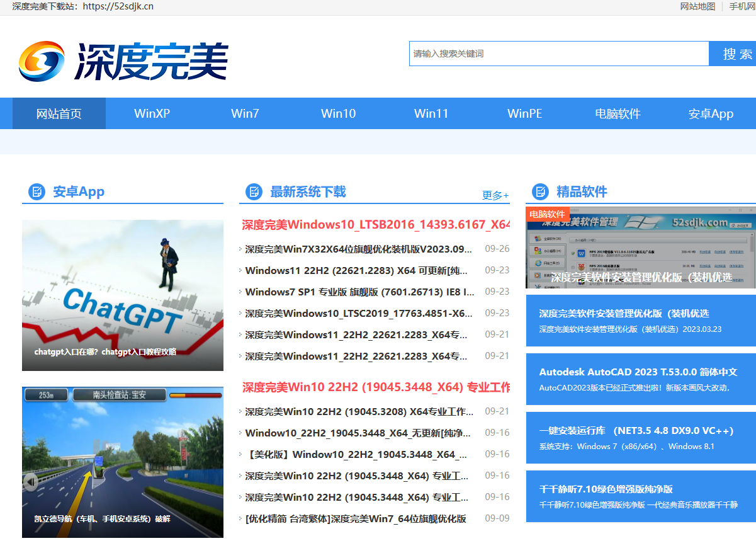Open 一键安装运行库 card
The width and height of the screenshot is (756, 553).
coord(641,438)
